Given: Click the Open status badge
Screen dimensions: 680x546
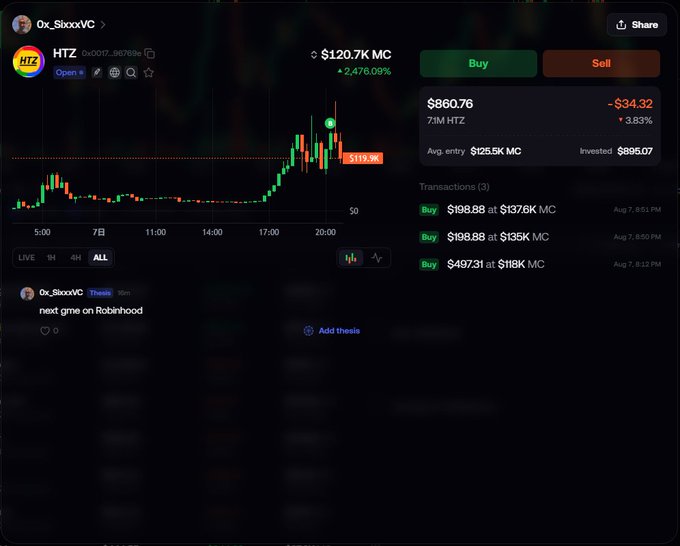Looking at the screenshot, I should tap(69, 72).
